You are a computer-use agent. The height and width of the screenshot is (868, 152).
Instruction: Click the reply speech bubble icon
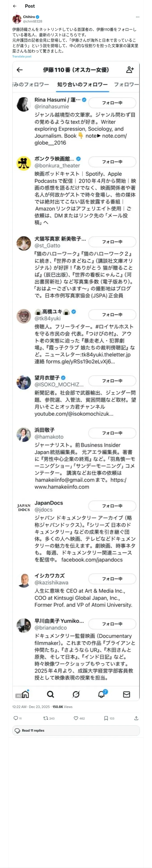(16, 718)
